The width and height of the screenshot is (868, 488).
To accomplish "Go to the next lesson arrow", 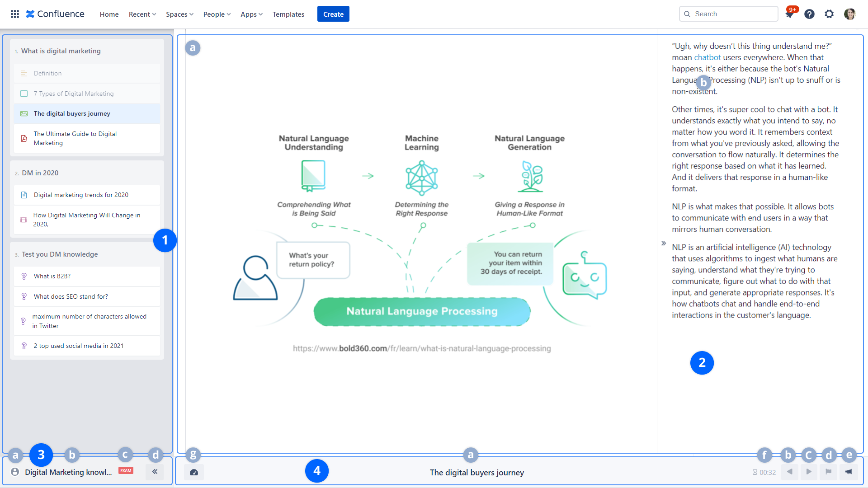I will [808, 472].
